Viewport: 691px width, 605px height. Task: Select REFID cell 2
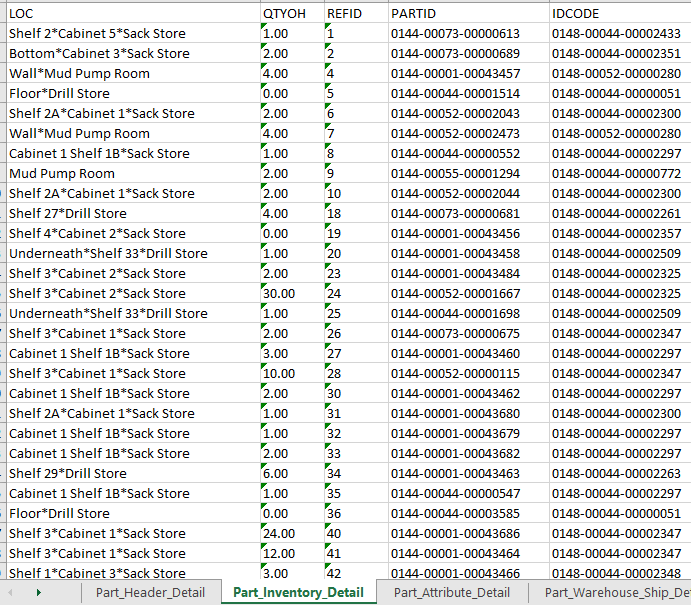point(356,53)
